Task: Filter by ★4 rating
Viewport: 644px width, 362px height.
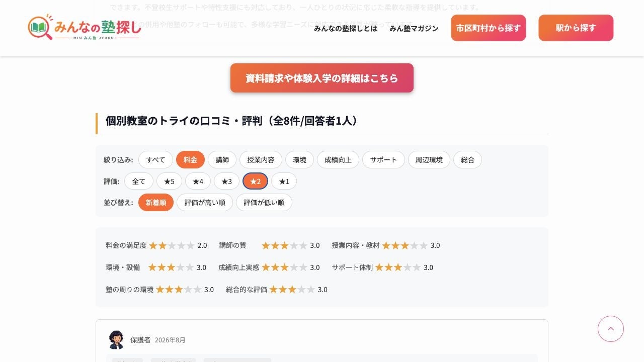Action: (x=198, y=182)
